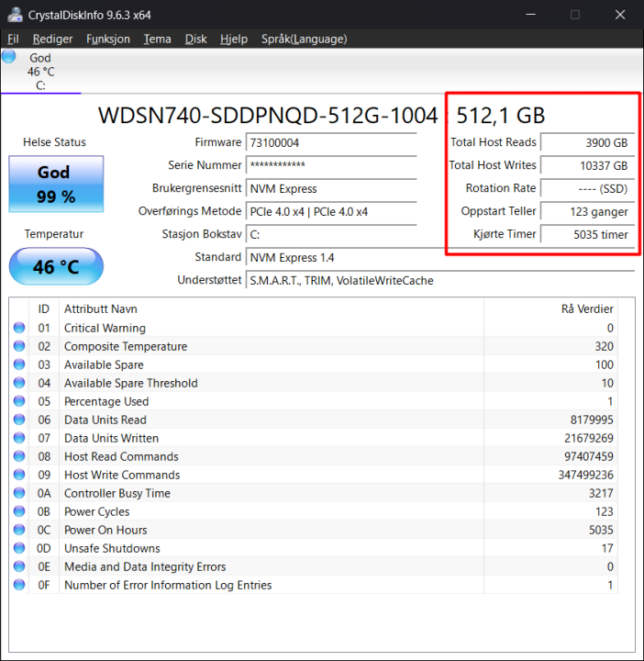
Task: Click status orb beside Unsafe Shutdowns row
Action: click(x=19, y=548)
